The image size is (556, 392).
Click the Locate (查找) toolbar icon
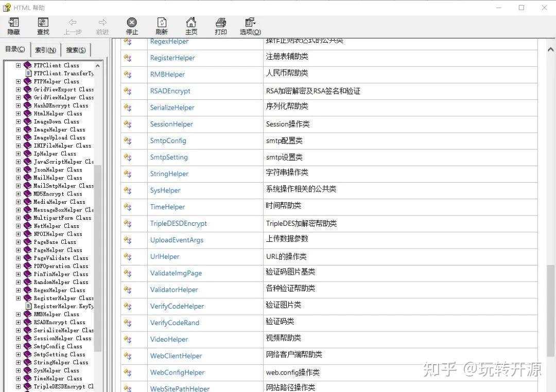(x=43, y=23)
